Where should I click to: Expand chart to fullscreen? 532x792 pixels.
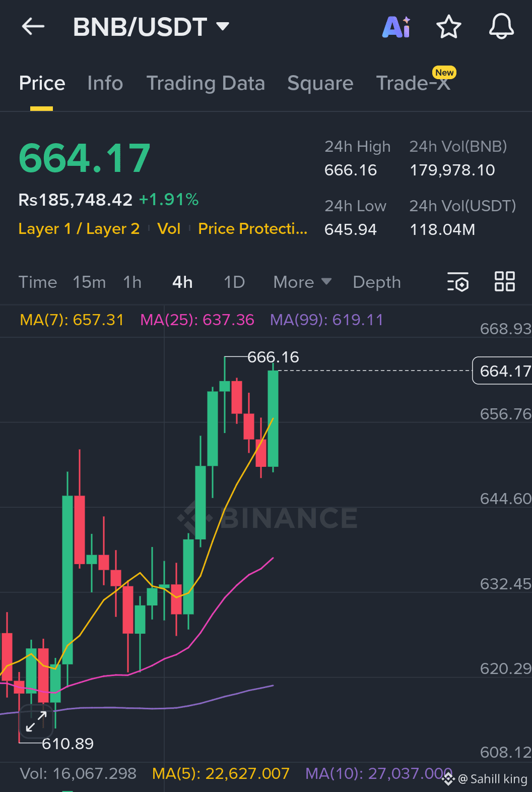tap(36, 721)
